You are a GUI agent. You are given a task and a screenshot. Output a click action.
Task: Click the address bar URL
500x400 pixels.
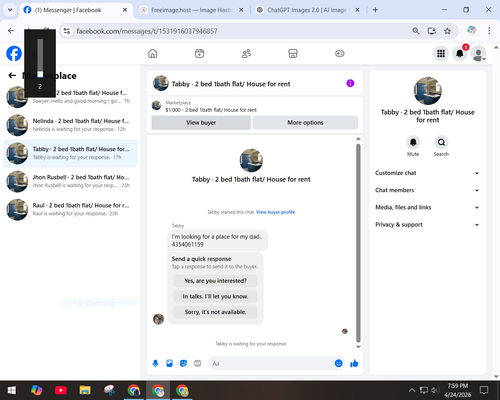pyautogui.click(x=147, y=31)
